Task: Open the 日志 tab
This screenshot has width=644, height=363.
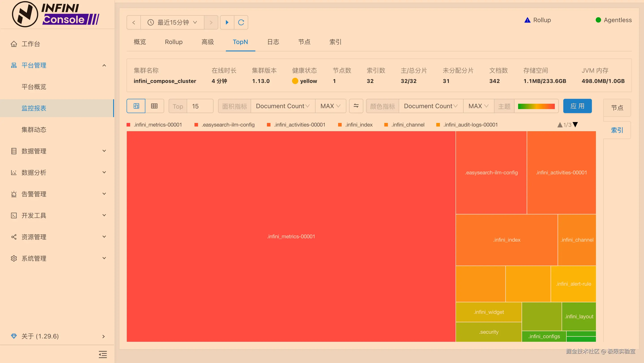Action: 273,42
